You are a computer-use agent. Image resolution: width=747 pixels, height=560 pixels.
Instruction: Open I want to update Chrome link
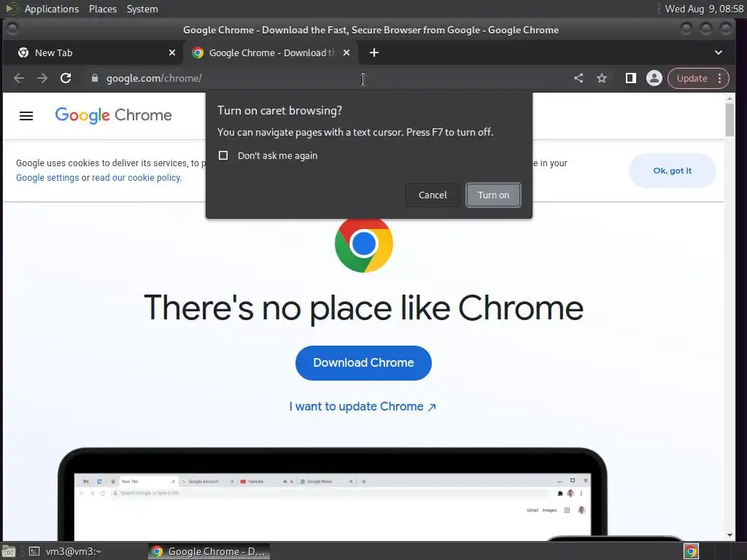coord(363,407)
